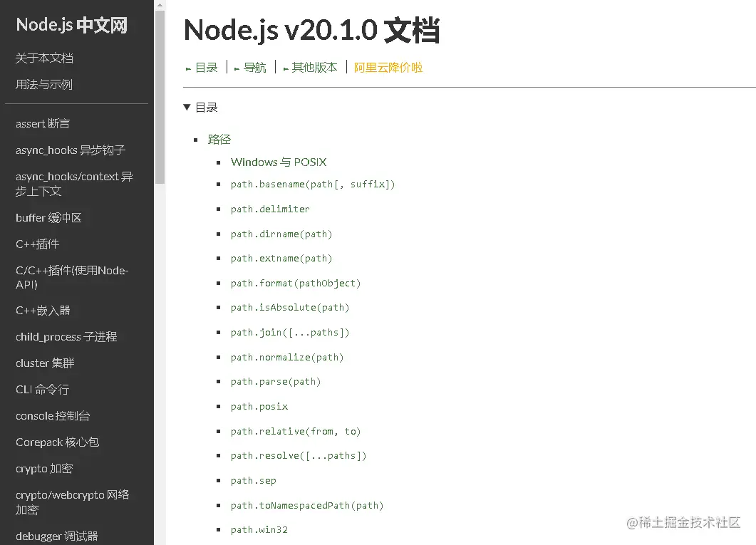The height and width of the screenshot is (545, 756).
Task: Jump to Windows 与 POSIX section
Action: click(x=279, y=162)
